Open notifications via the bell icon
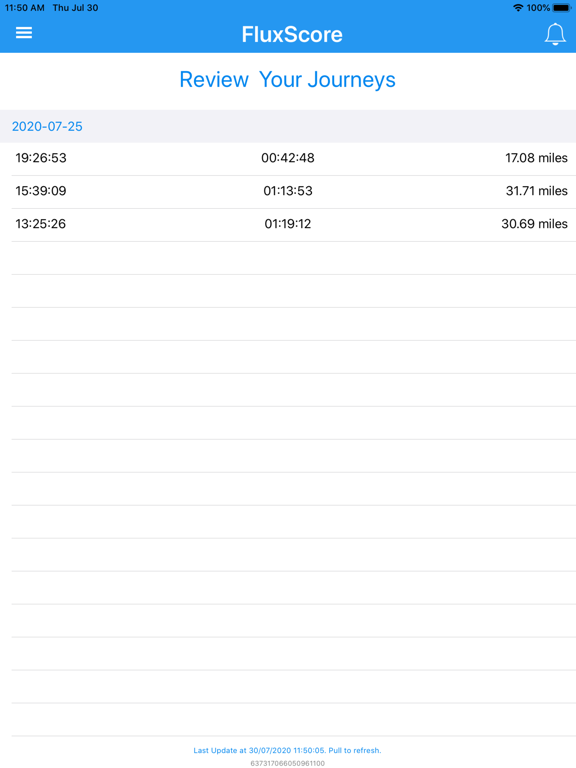This screenshot has height=768, width=576. pyautogui.click(x=555, y=34)
